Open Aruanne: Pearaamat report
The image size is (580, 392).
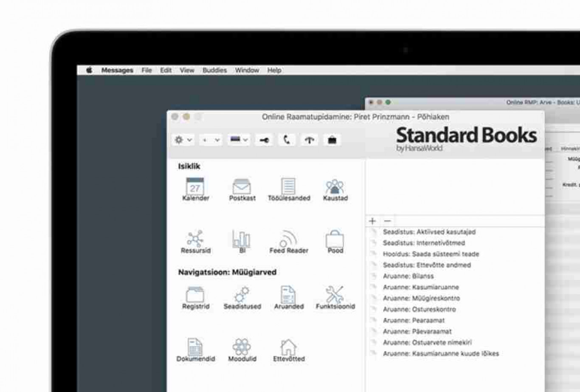click(414, 320)
